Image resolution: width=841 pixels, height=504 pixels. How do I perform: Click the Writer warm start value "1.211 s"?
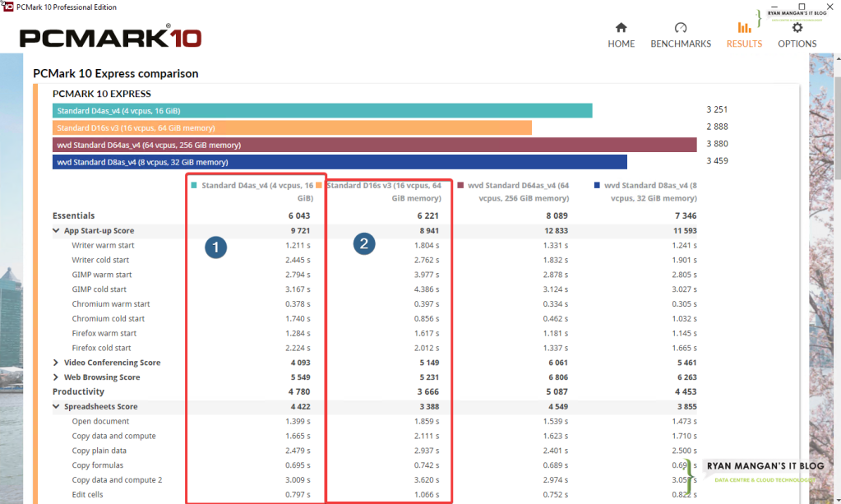(x=298, y=245)
